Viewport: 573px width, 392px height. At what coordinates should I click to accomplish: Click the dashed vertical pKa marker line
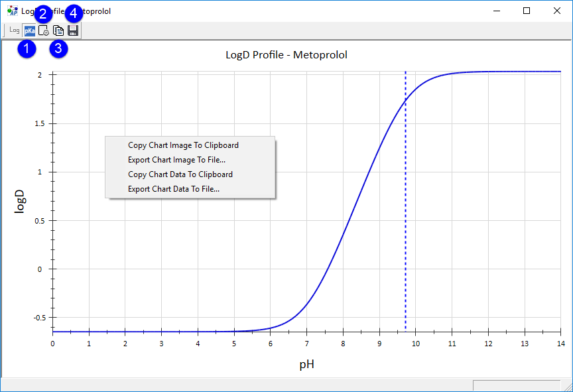(x=405, y=201)
